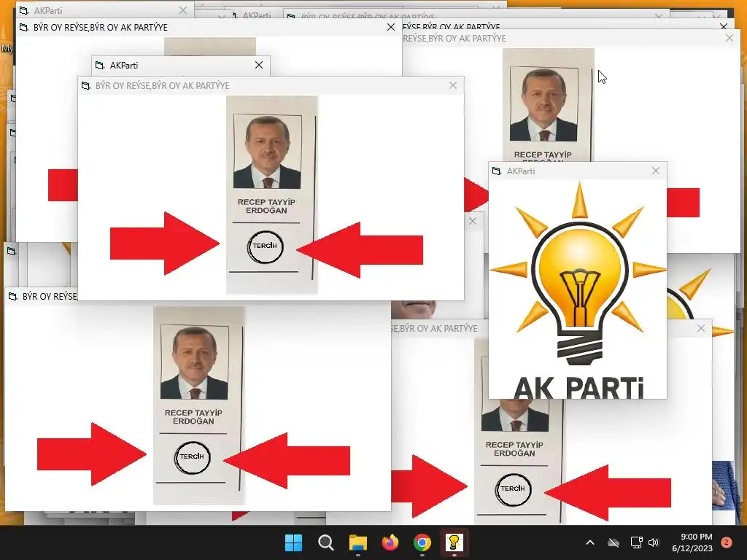Click the title bar icon of the center ballot window

86,86
